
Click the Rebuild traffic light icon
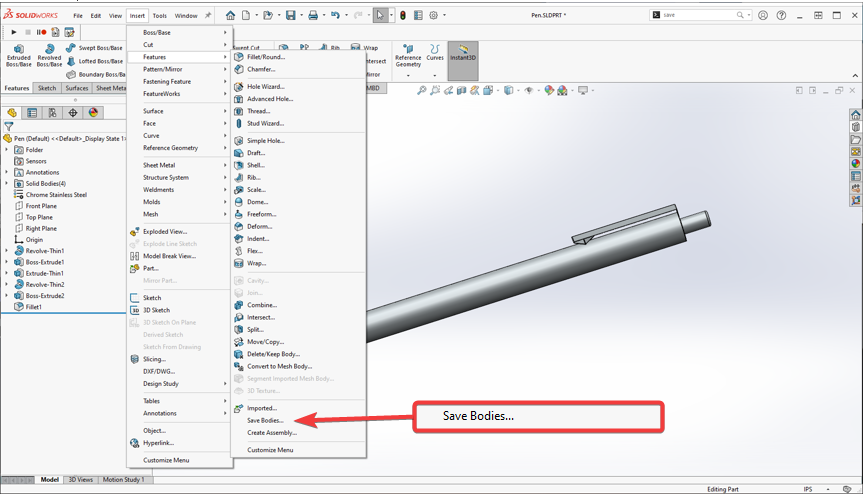(x=403, y=15)
